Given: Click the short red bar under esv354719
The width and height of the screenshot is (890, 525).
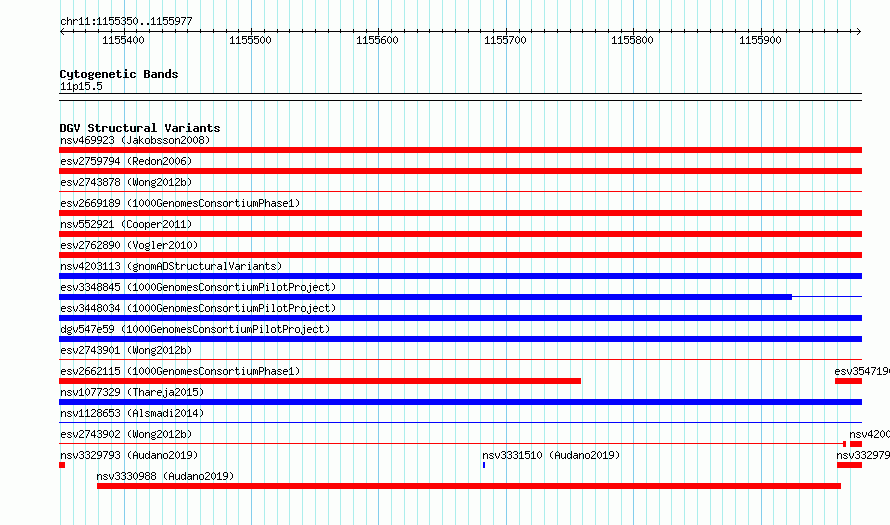Looking at the screenshot, I should pyautogui.click(x=848, y=381).
